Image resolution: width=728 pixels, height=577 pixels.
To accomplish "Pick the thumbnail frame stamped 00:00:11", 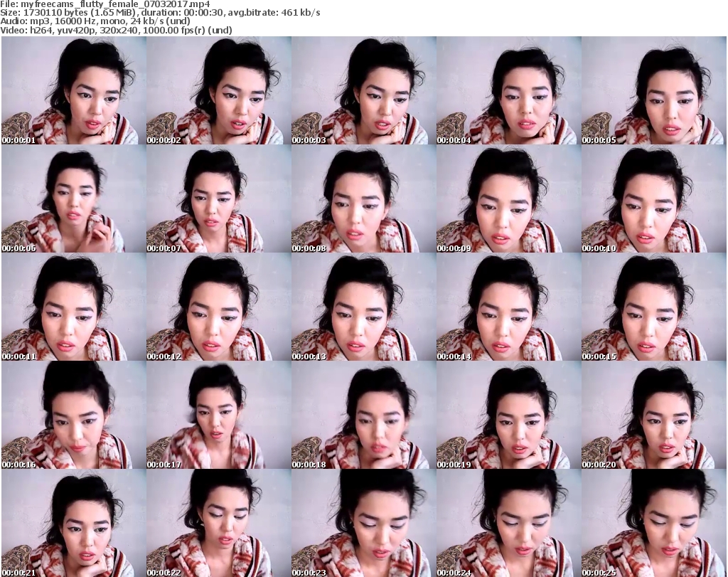I will click(x=74, y=307).
